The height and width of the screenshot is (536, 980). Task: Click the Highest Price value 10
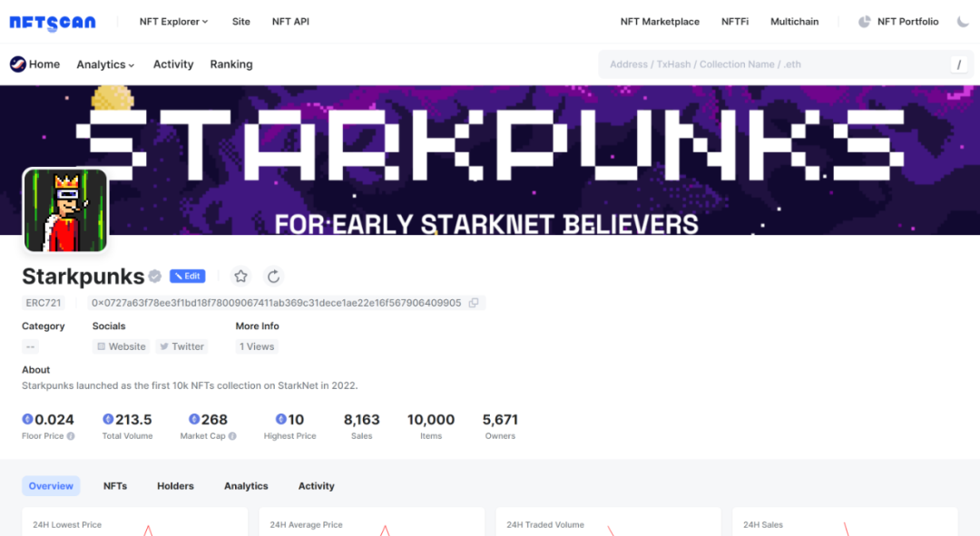click(x=296, y=419)
